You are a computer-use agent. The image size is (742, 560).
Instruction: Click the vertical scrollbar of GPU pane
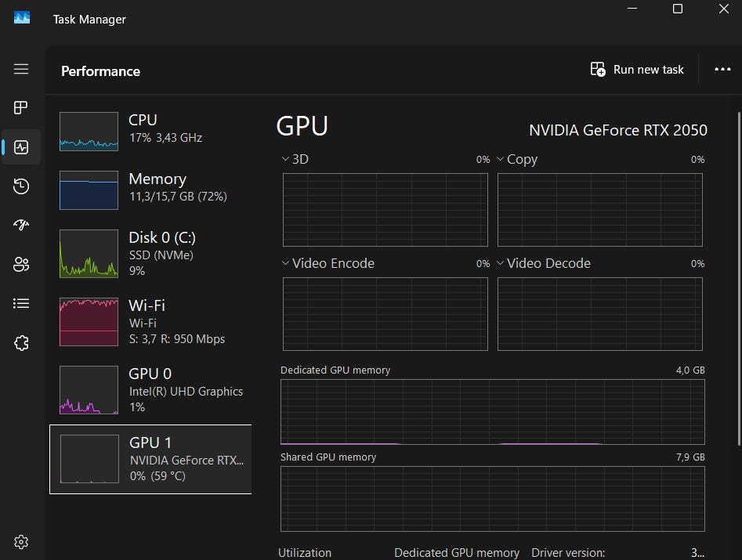click(739, 278)
